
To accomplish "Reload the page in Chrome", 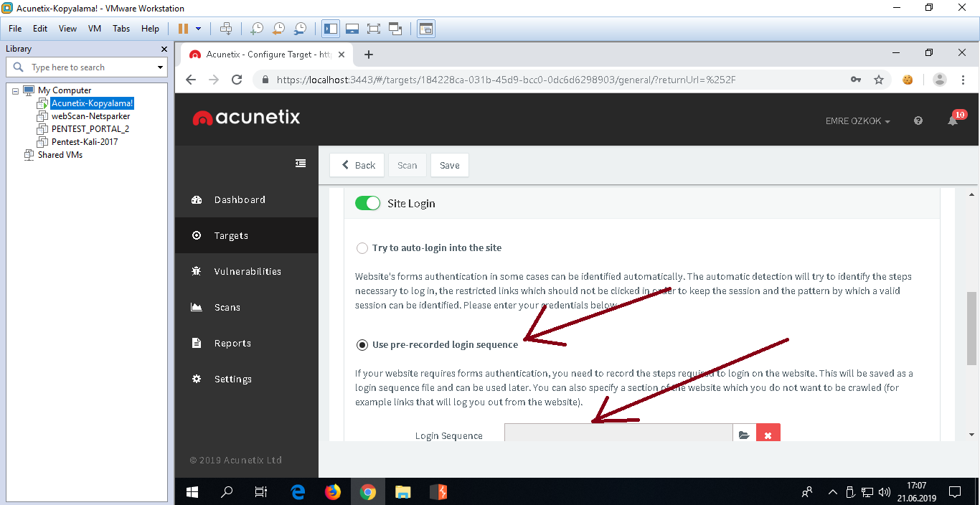I will coord(237,80).
